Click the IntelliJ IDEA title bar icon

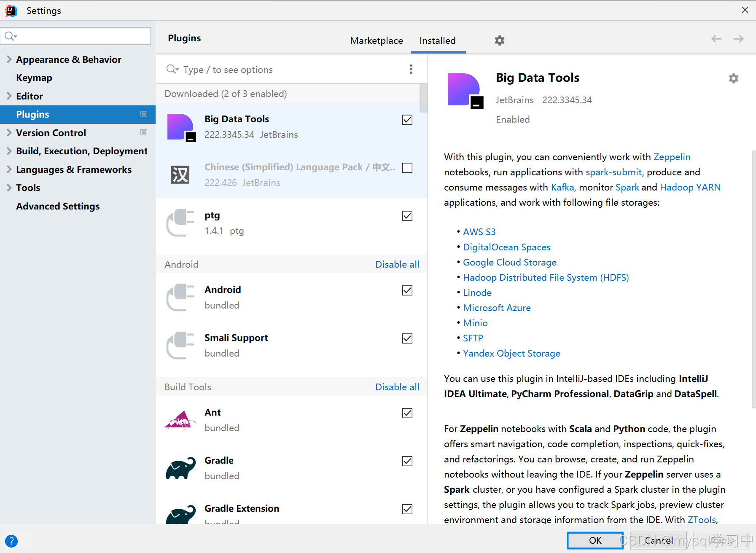pos(11,10)
